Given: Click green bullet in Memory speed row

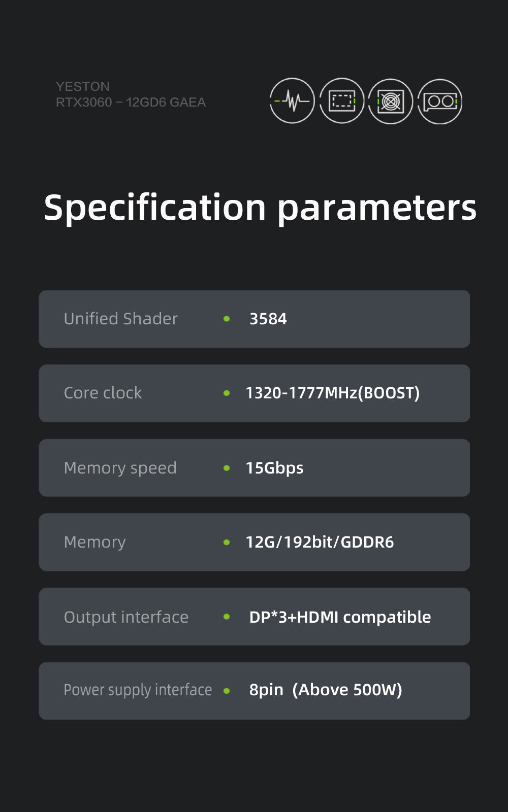Looking at the screenshot, I should pyautogui.click(x=227, y=468).
